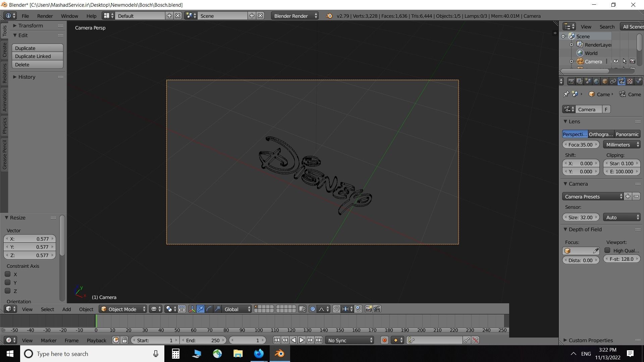Open the Texture checkerboard properties tab
This screenshot has width=644, height=362.
click(630, 81)
